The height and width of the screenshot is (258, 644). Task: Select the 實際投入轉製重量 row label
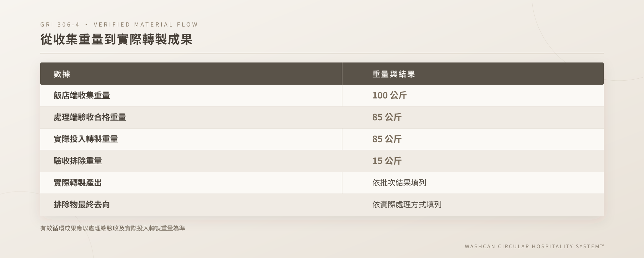(x=86, y=139)
